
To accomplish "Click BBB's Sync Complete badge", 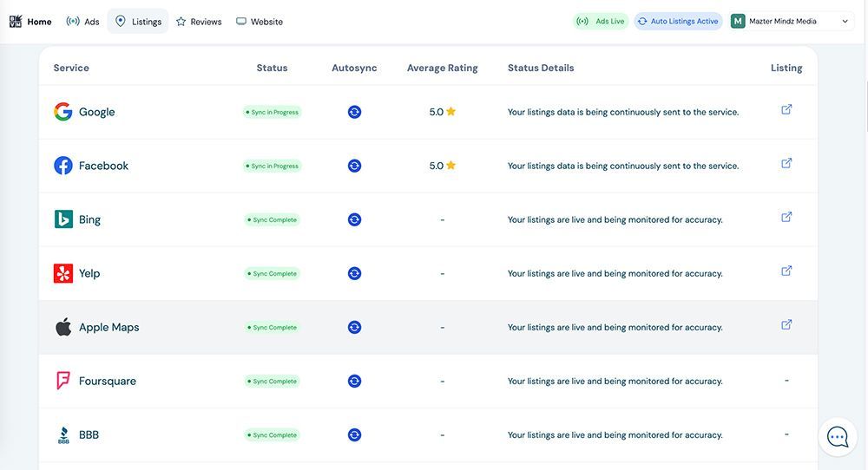I will pos(272,435).
